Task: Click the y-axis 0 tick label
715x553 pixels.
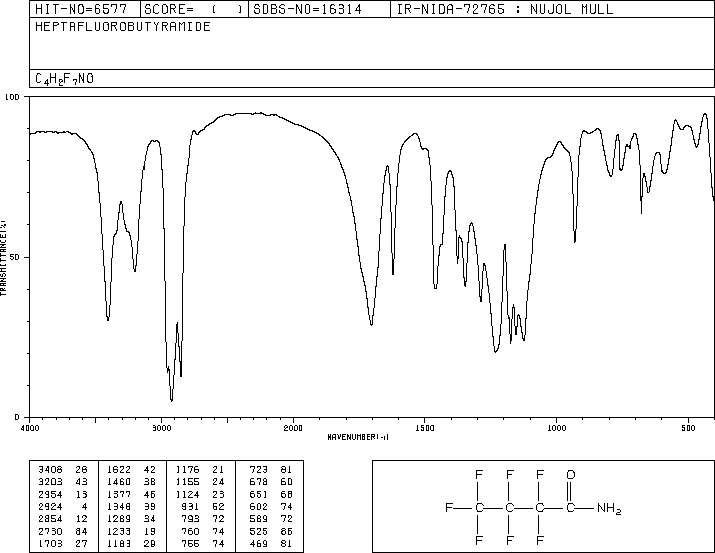Action: pyautogui.click(x=17, y=417)
